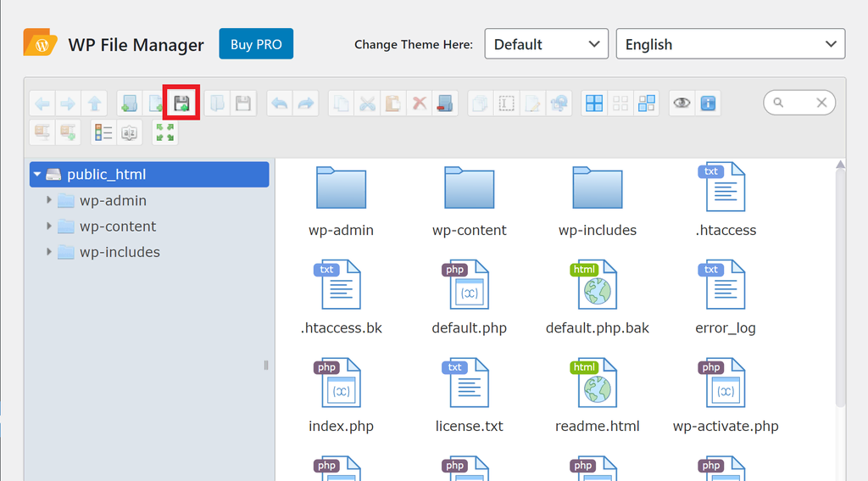Switch to large icons view
868x481 pixels.
click(594, 103)
